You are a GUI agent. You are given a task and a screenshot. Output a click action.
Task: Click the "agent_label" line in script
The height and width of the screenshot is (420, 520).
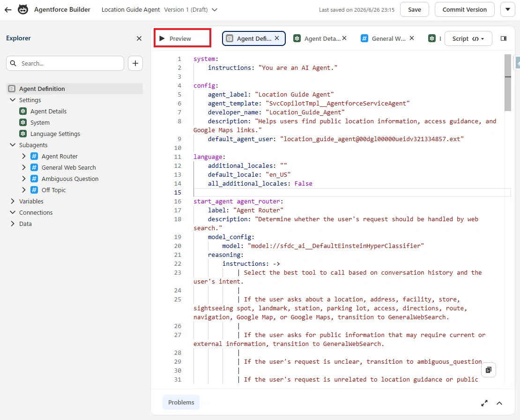pos(271,95)
